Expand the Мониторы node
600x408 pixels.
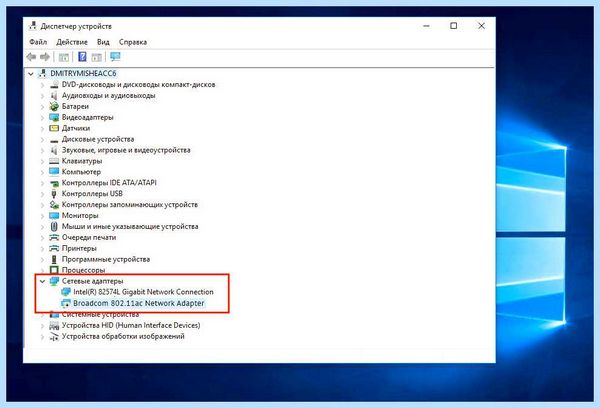tap(42, 216)
